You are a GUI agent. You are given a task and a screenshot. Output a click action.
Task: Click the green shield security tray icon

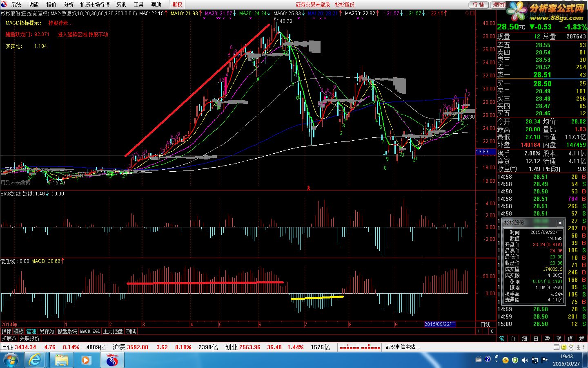pos(515,360)
